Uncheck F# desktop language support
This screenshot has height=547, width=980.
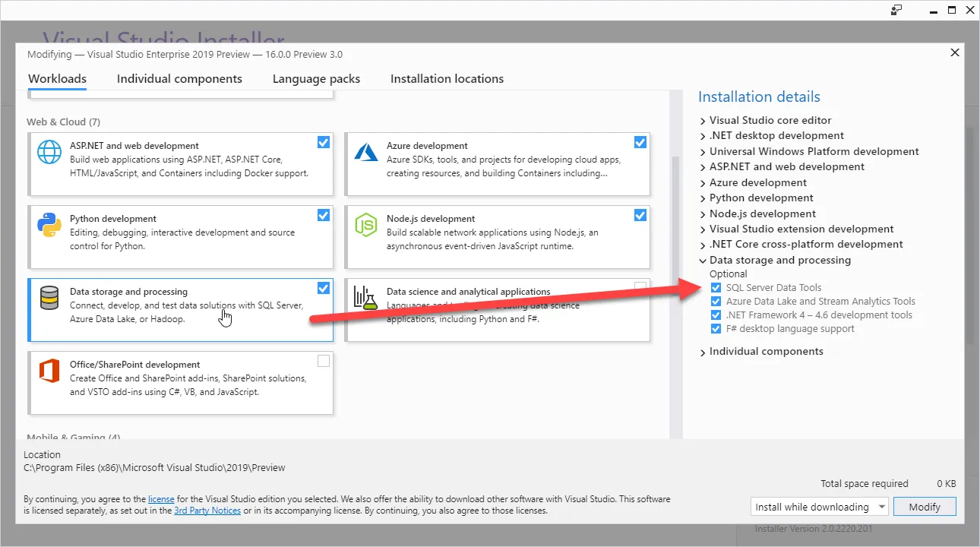[x=716, y=329]
